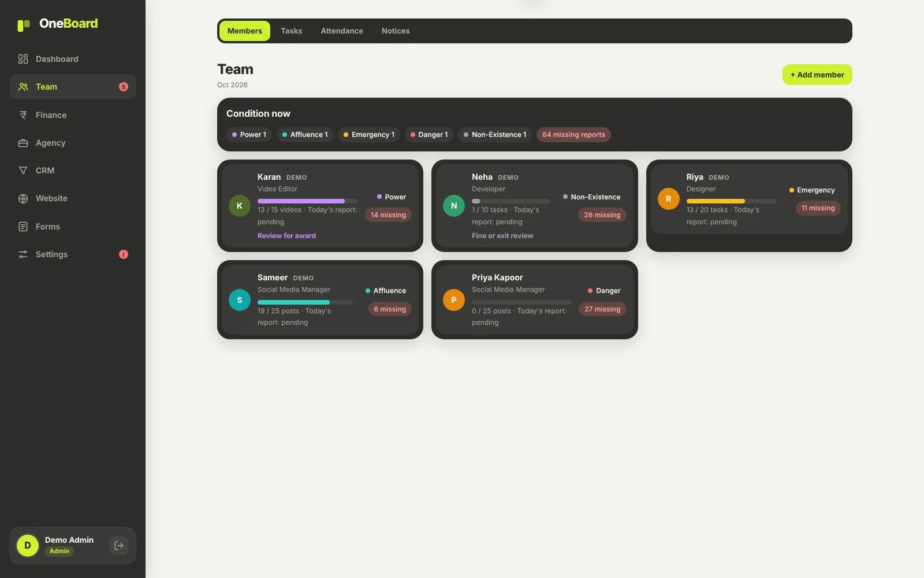Click the Finance rupee icon
Image resolution: width=924 pixels, height=578 pixels.
coord(23,115)
